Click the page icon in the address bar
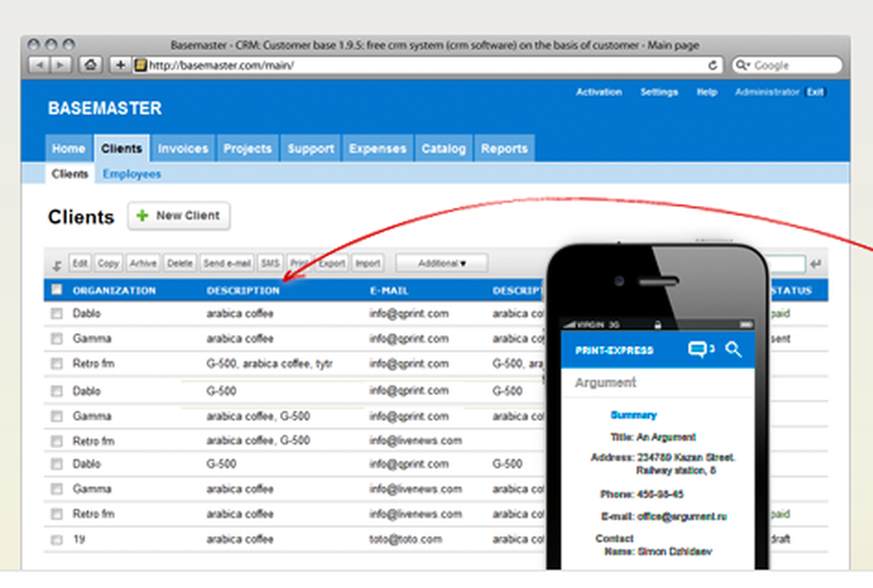The width and height of the screenshot is (873, 588). (141, 65)
